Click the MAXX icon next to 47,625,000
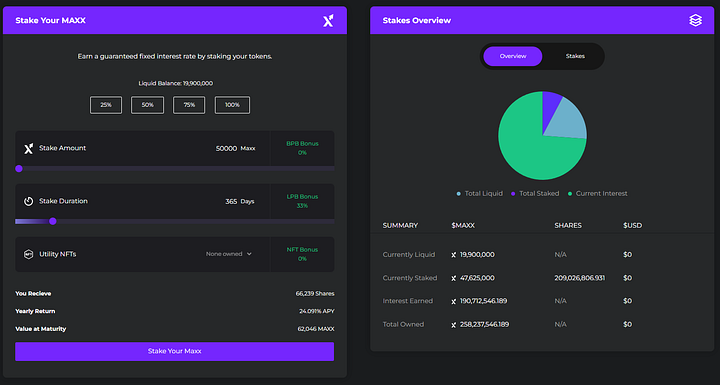The width and height of the screenshot is (720, 385). click(454, 278)
